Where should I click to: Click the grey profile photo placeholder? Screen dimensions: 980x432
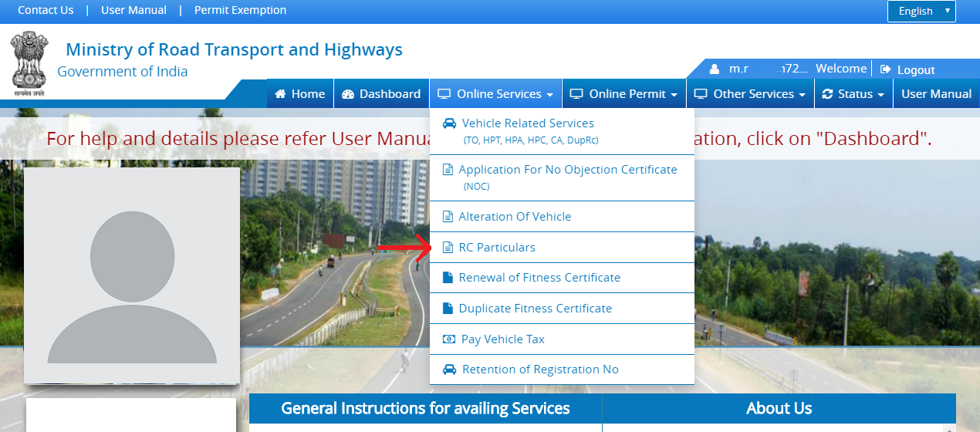click(132, 275)
